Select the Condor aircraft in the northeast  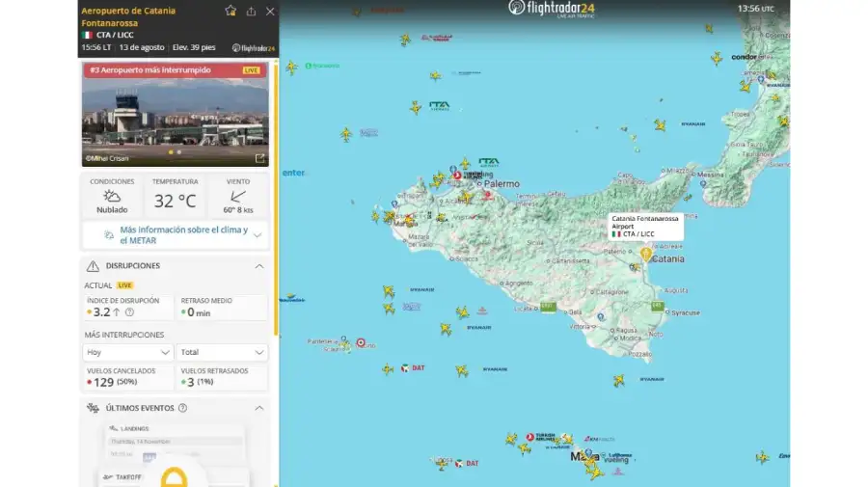click(x=717, y=58)
